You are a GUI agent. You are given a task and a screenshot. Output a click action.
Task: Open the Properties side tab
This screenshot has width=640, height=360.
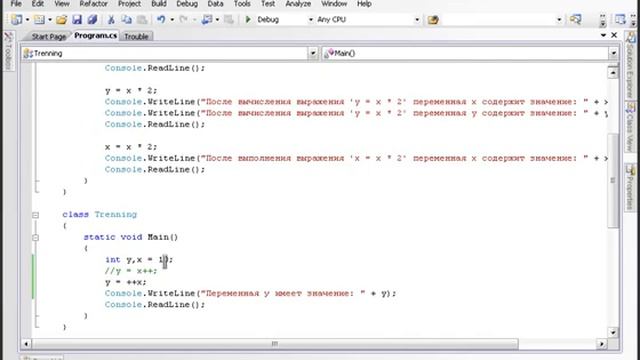click(x=630, y=187)
